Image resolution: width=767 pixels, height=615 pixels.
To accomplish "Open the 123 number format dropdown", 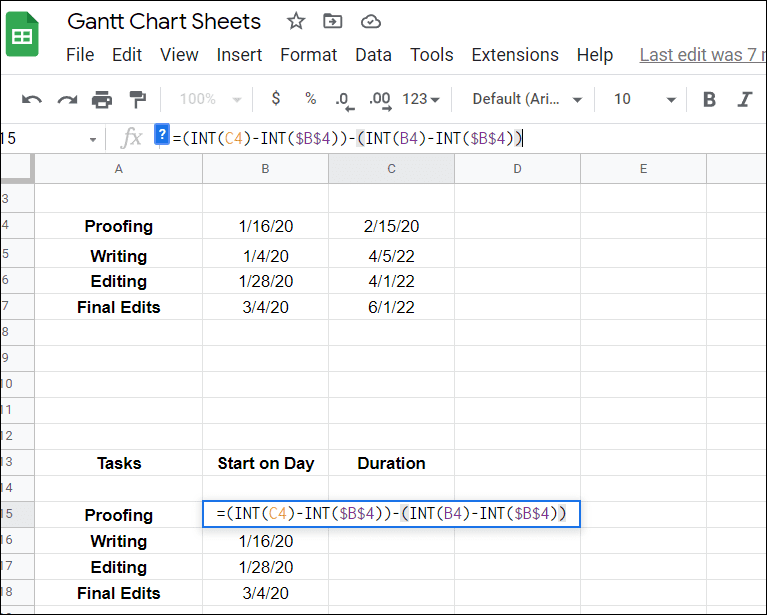I will [421, 99].
